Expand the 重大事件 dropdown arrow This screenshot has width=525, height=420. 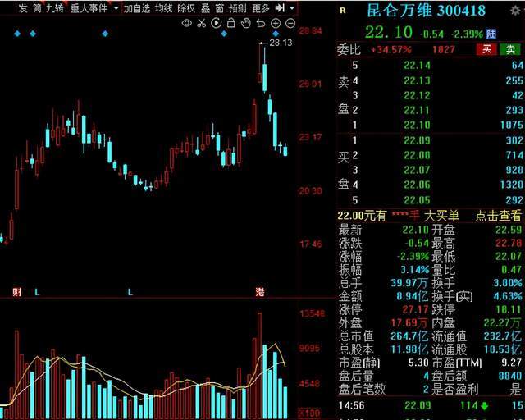tap(116, 7)
